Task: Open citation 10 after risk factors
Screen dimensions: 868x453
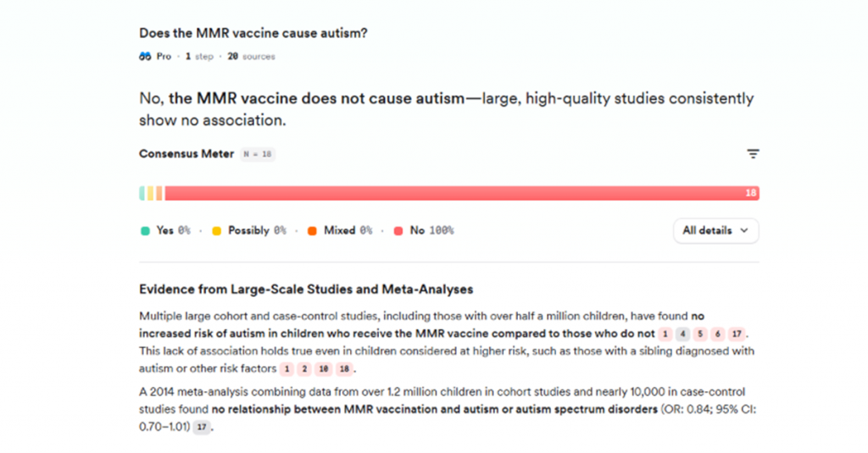Action: click(x=324, y=369)
